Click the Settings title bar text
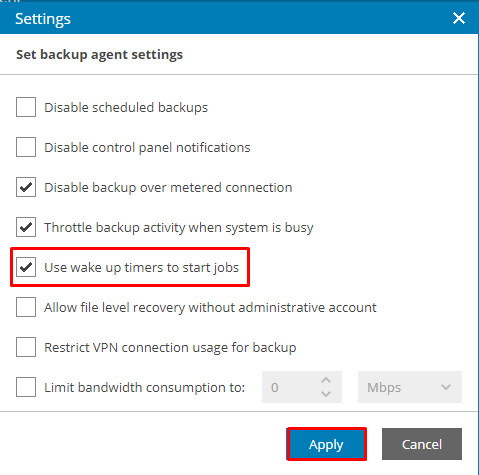 [43, 19]
